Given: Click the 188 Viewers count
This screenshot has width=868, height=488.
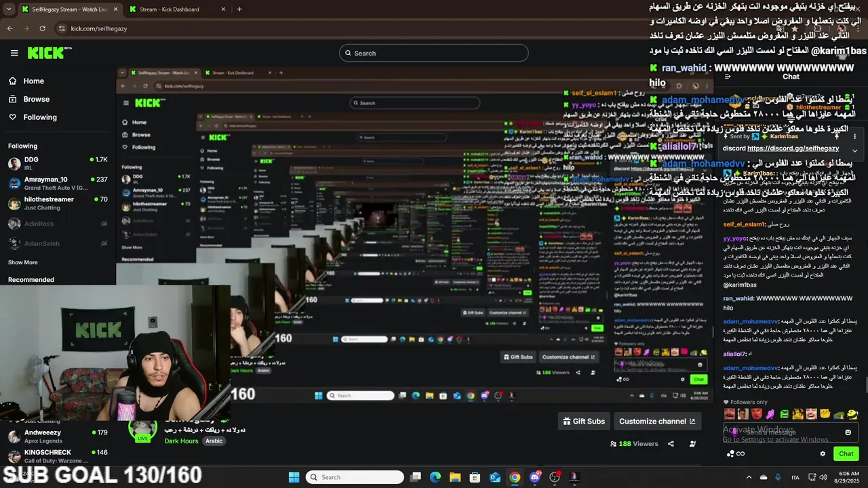Looking at the screenshot, I should tap(634, 444).
